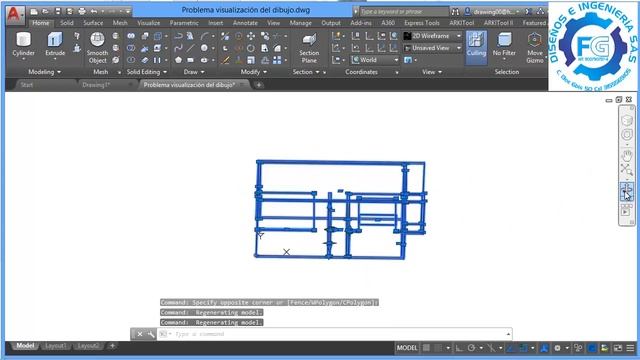
Task: Click the Open file quick access icon
Action: pyautogui.click(x=46, y=11)
